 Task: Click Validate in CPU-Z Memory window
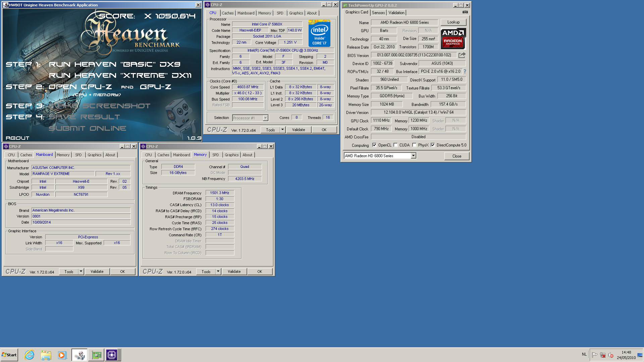[234, 271]
